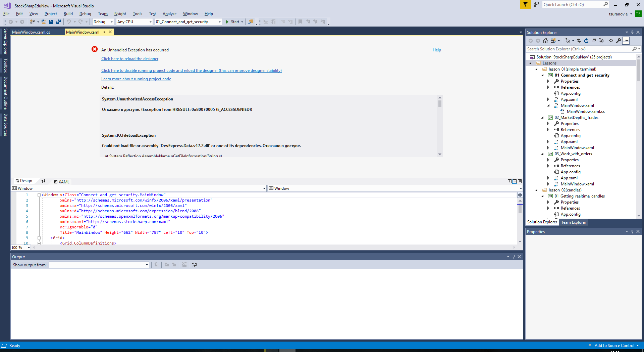Toggle auto-hide pin of Solution Explorer panel
The height and width of the screenshot is (352, 644).
click(x=632, y=33)
